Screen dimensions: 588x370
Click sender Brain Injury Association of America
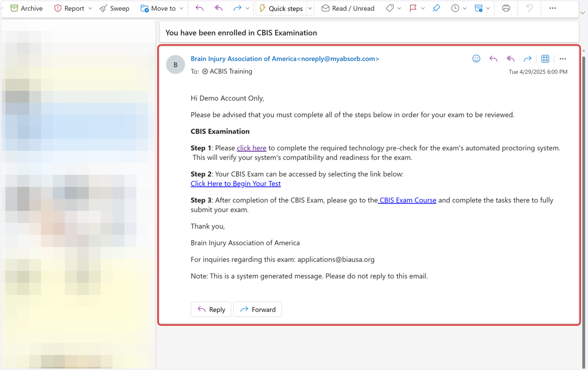coord(285,59)
